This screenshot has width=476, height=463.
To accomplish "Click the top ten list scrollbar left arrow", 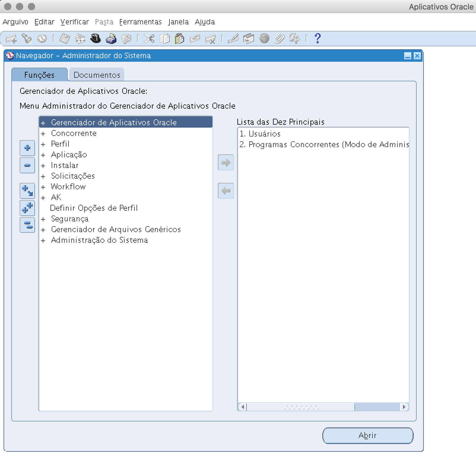I will (243, 407).
